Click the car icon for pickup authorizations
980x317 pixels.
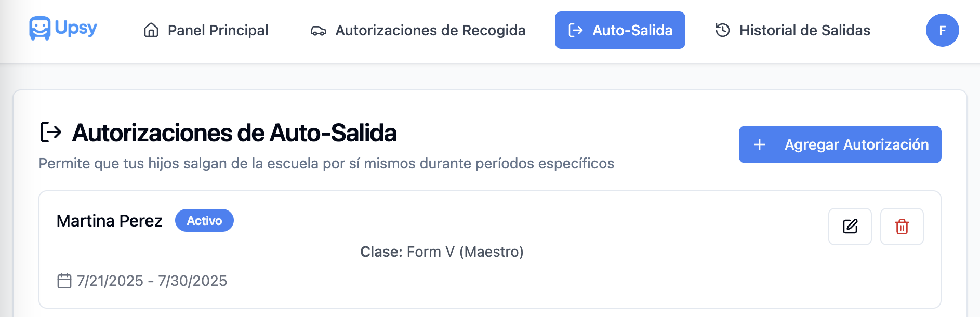(318, 31)
